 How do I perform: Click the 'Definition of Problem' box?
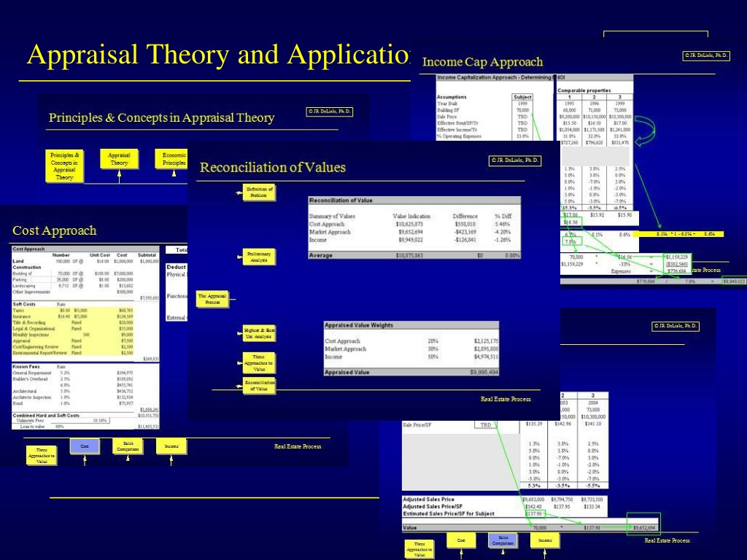259,192
